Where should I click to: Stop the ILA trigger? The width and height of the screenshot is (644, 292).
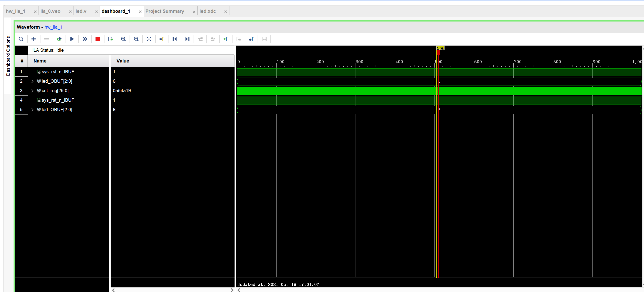point(98,39)
